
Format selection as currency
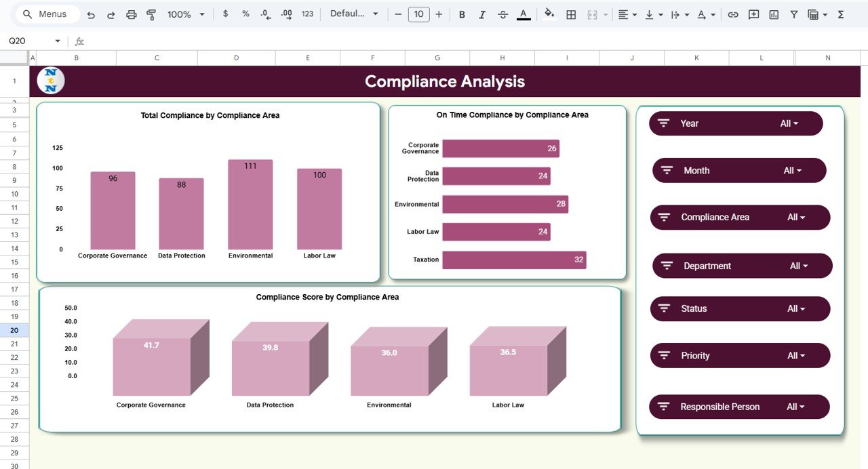pos(226,14)
